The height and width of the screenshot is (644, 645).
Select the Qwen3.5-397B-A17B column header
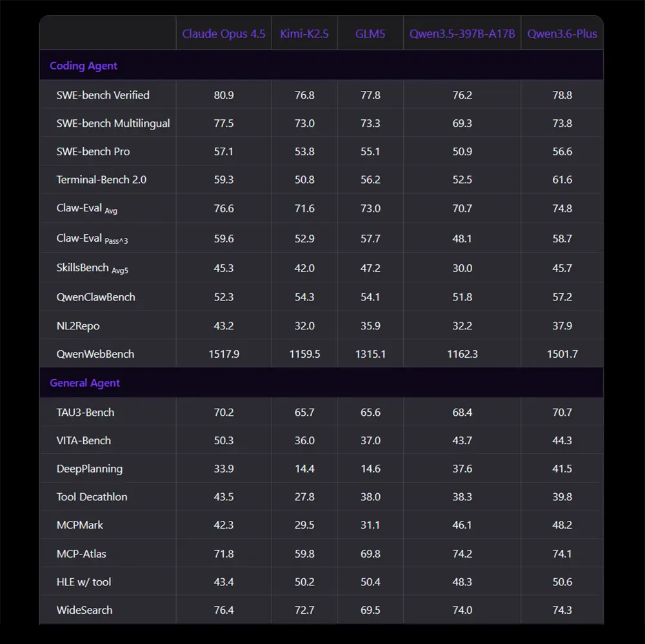tap(462, 34)
